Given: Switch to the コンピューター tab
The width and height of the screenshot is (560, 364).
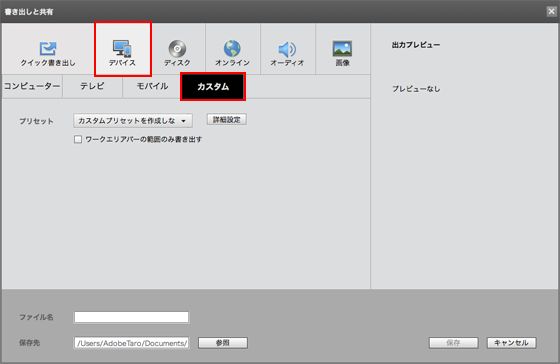Looking at the screenshot, I should point(31,86).
